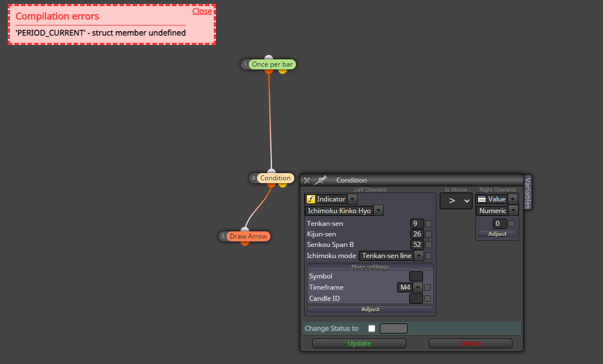
Task: Click orange output connector of Condition block
Action: coord(272,185)
